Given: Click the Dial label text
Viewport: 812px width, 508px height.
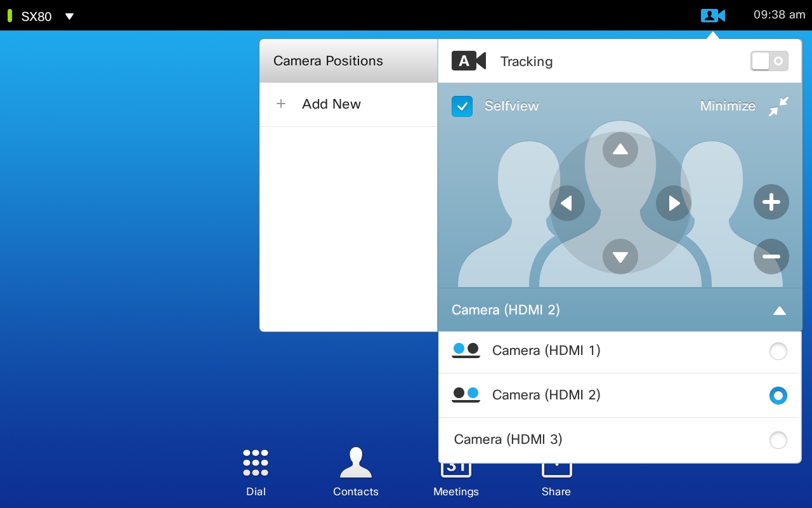Looking at the screenshot, I should tap(256, 491).
